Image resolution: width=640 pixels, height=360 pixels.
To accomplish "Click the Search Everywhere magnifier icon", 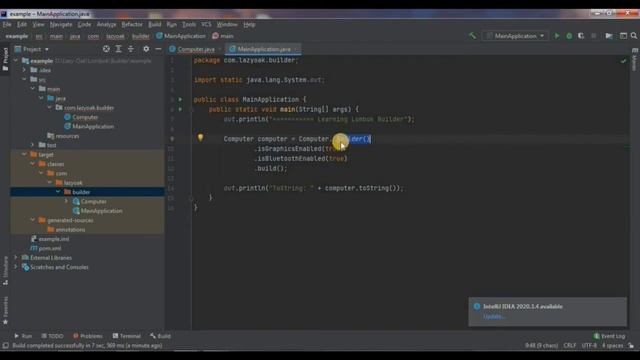I will [x=634, y=36].
